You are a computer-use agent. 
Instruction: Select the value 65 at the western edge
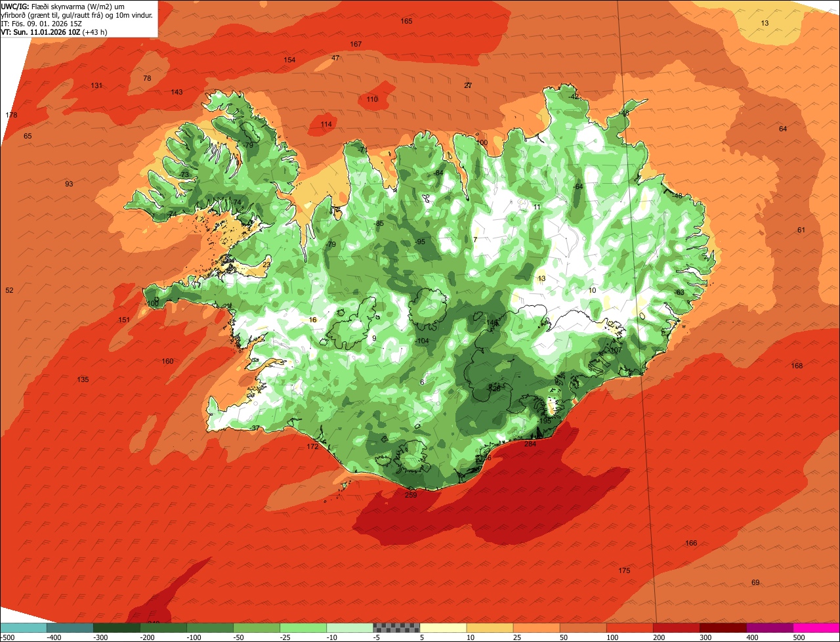pyautogui.click(x=28, y=136)
